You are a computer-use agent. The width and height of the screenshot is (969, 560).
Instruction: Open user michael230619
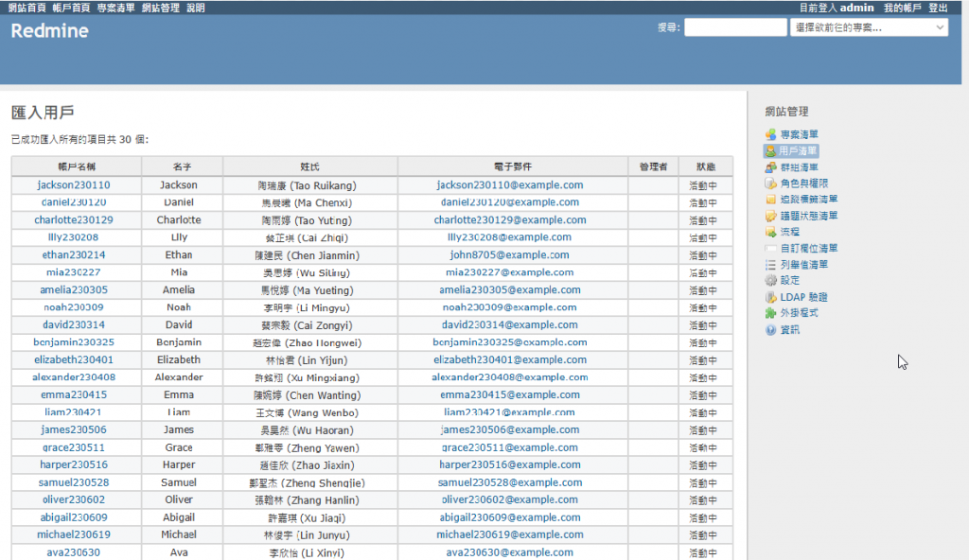pos(74,534)
